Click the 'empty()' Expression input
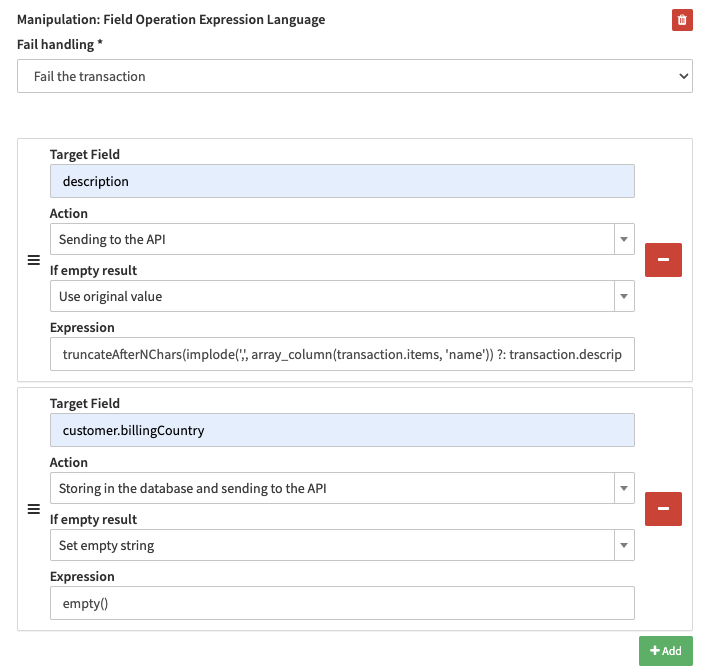 pyautogui.click(x=341, y=602)
